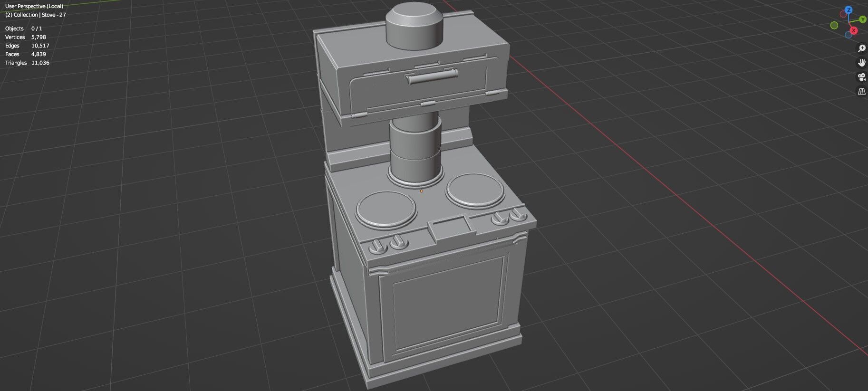Screen dimensions: 868x391
Task: Click the zoom magnifier icon in viewport
Action: tap(861, 48)
